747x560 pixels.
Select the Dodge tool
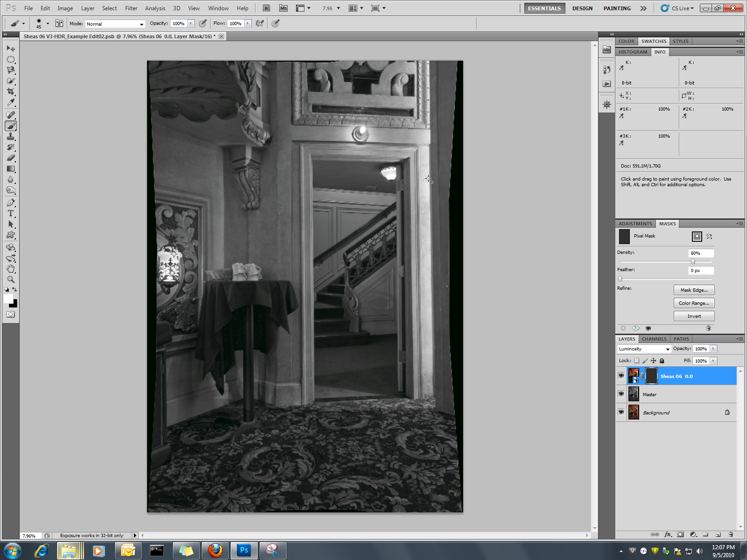[x=11, y=190]
